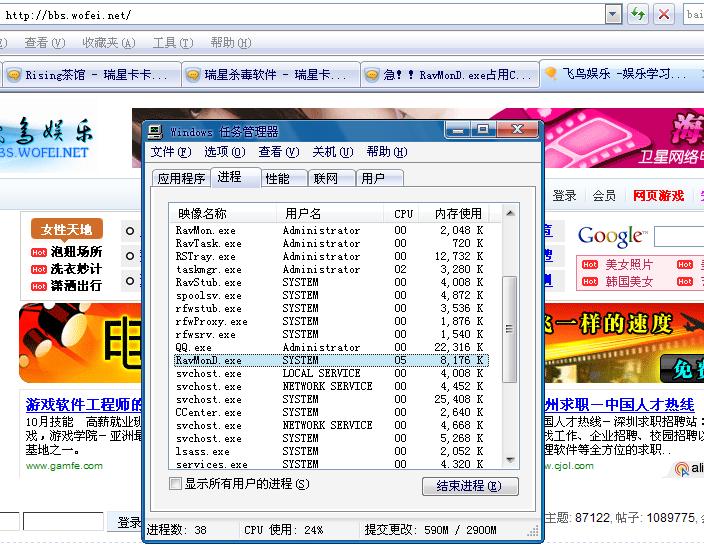Select the taskmgr.exe process row
704x550 pixels.
point(331,269)
